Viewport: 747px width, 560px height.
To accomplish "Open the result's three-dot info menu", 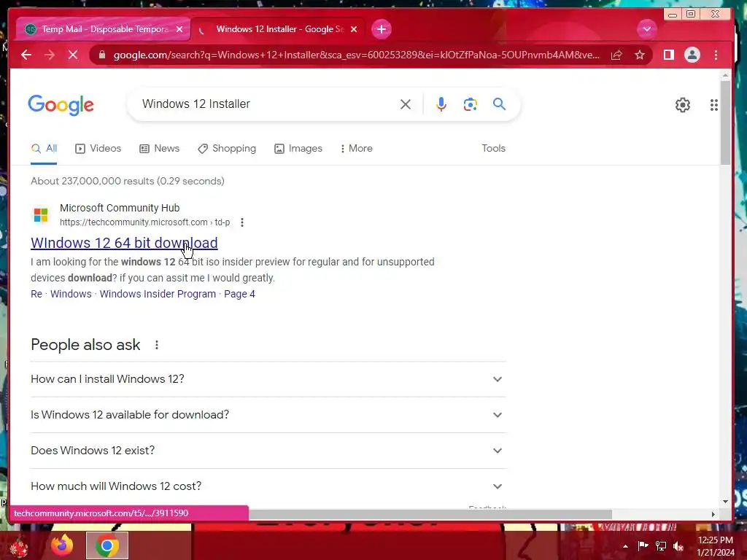I will (242, 222).
